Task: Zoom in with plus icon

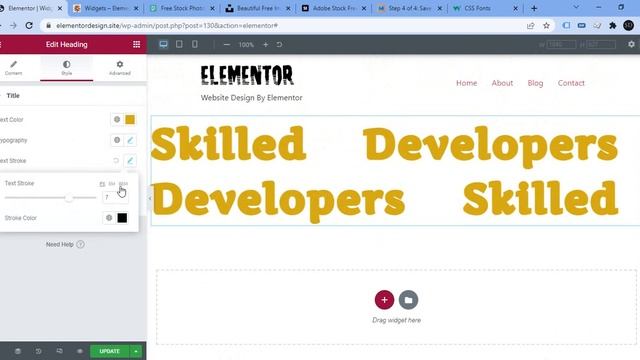Action: (266, 44)
